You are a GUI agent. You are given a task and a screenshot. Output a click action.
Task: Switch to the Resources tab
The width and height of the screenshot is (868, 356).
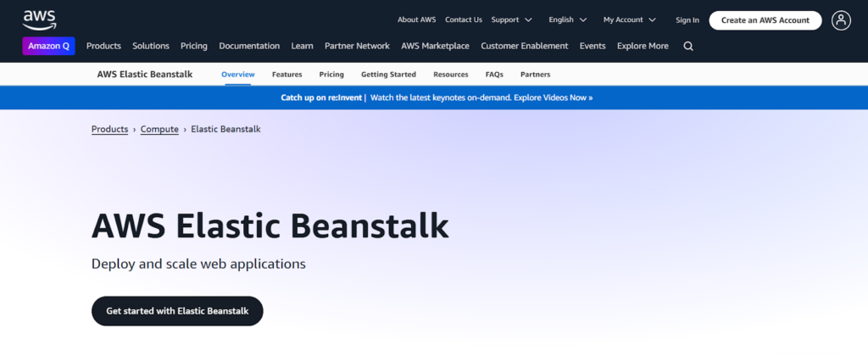(451, 75)
